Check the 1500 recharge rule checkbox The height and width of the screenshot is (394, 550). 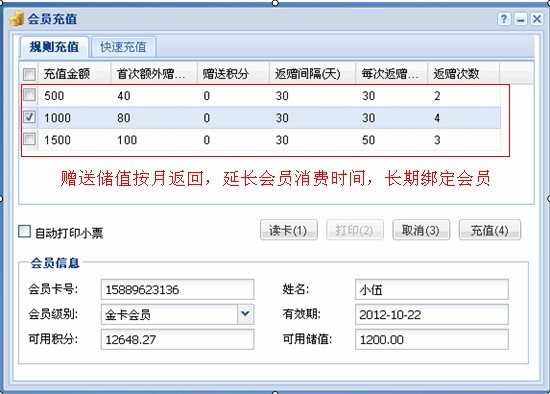click(29, 139)
